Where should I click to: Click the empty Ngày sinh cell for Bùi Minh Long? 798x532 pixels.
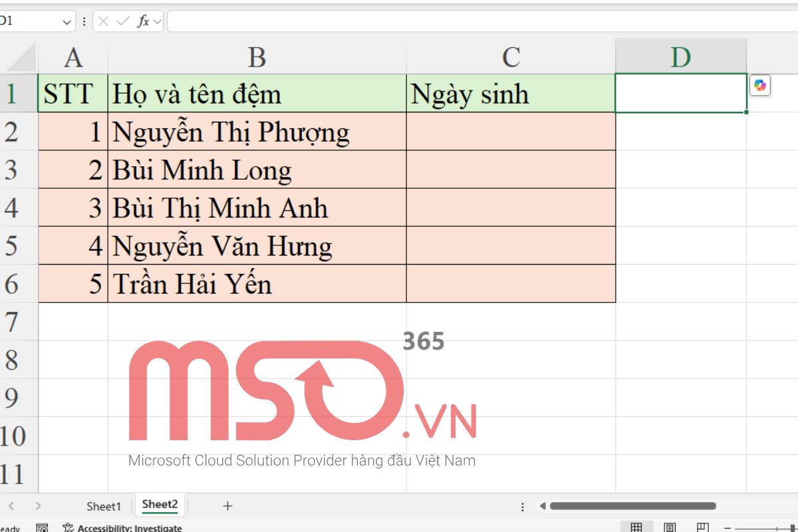[511, 170]
